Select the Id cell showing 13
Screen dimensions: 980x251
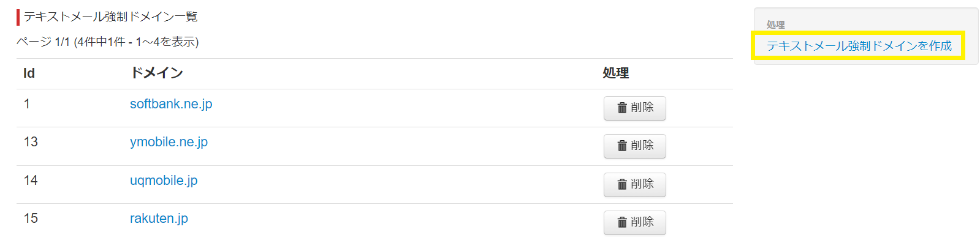[31, 142]
